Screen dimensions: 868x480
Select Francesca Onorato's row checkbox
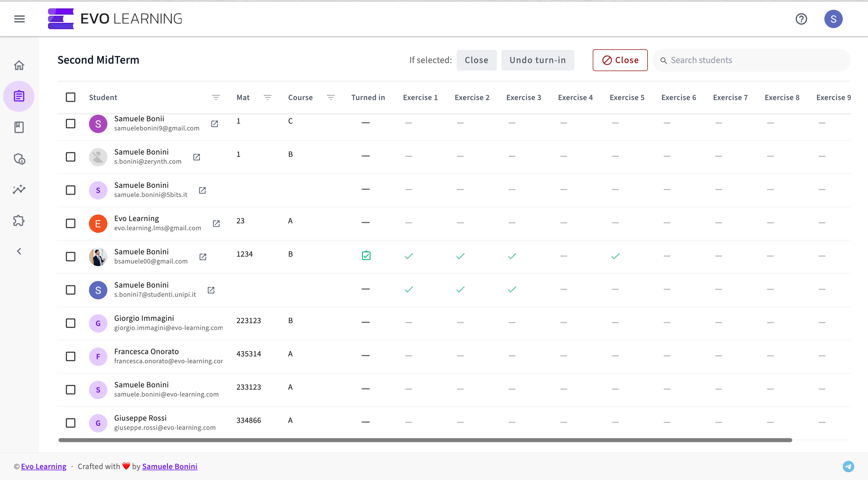click(x=70, y=356)
